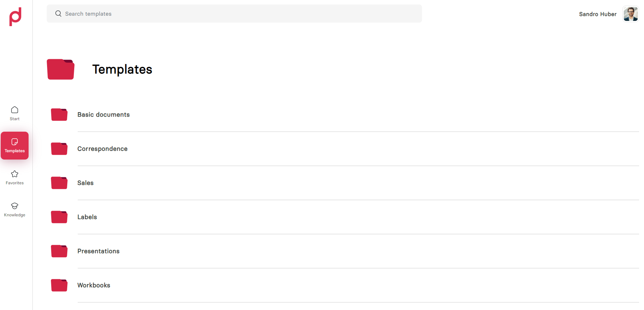Open the Correspondence folder
The image size is (644, 310).
[102, 149]
